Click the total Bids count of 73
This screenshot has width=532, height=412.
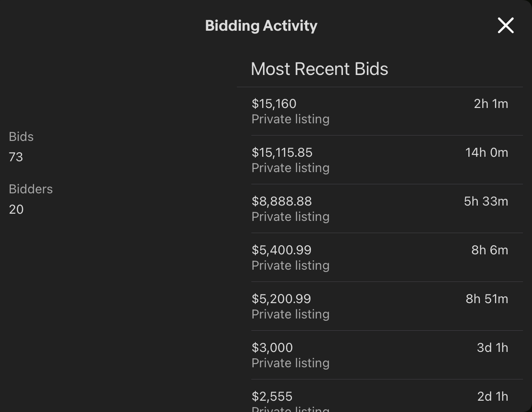click(x=16, y=157)
